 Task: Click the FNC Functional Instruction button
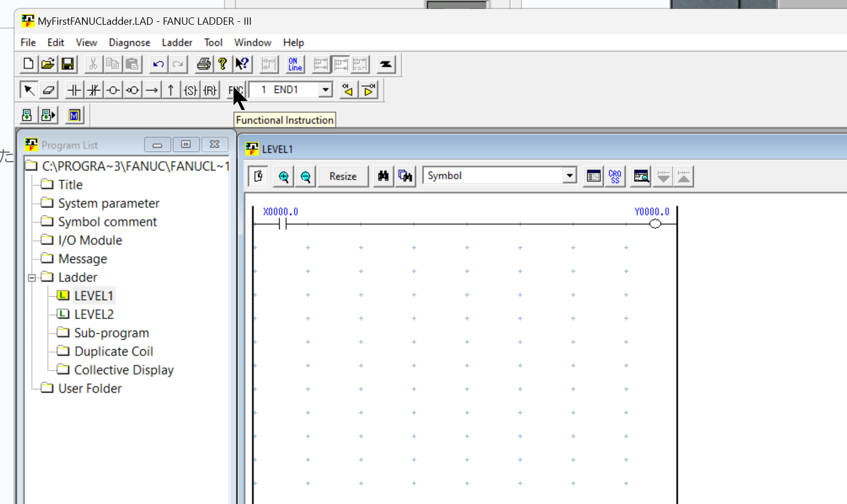click(236, 90)
